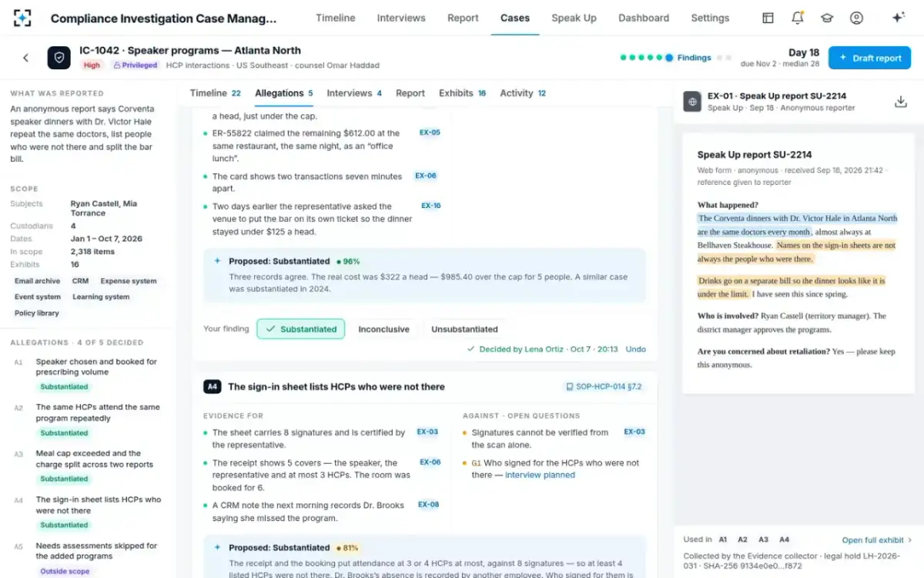Click the globe icon next to EX-01 title
The image size is (924, 578).
692,102
